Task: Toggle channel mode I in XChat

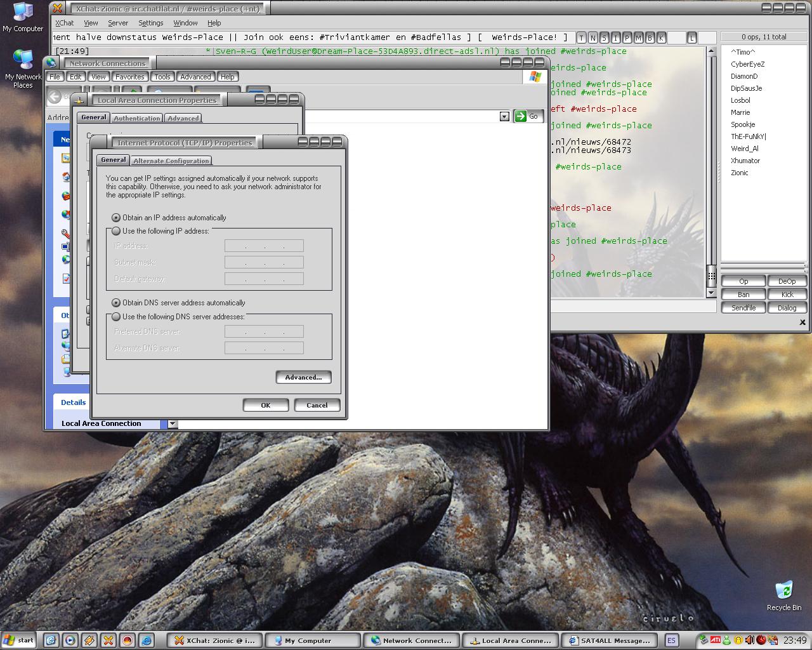Action: tap(615, 38)
